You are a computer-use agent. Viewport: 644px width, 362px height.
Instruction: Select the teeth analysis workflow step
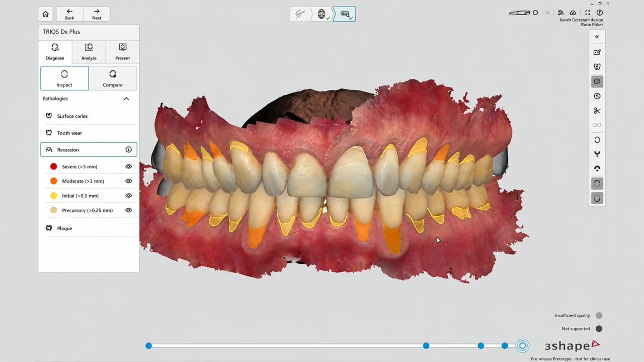pyautogui.click(x=346, y=14)
